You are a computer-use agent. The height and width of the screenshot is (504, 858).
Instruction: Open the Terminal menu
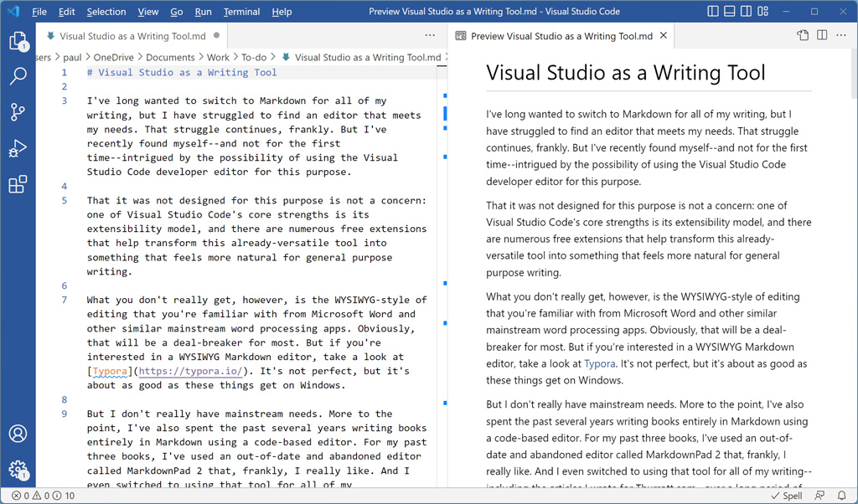[x=241, y=12]
